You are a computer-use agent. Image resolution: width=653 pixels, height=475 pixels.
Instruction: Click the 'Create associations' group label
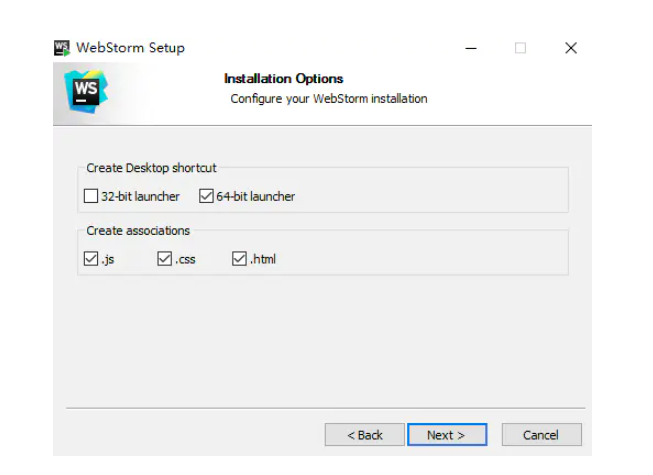pos(138,231)
